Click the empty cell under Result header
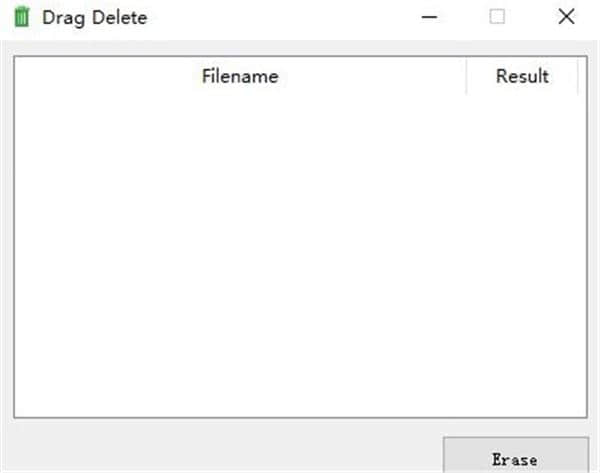Viewport: 600px width, 473px height. tap(522, 106)
